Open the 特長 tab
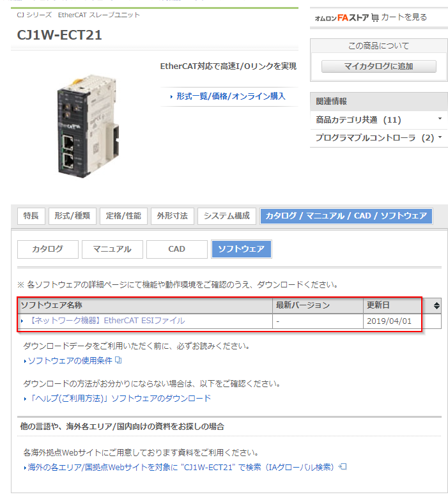This screenshot has height=497, width=448. (31, 216)
